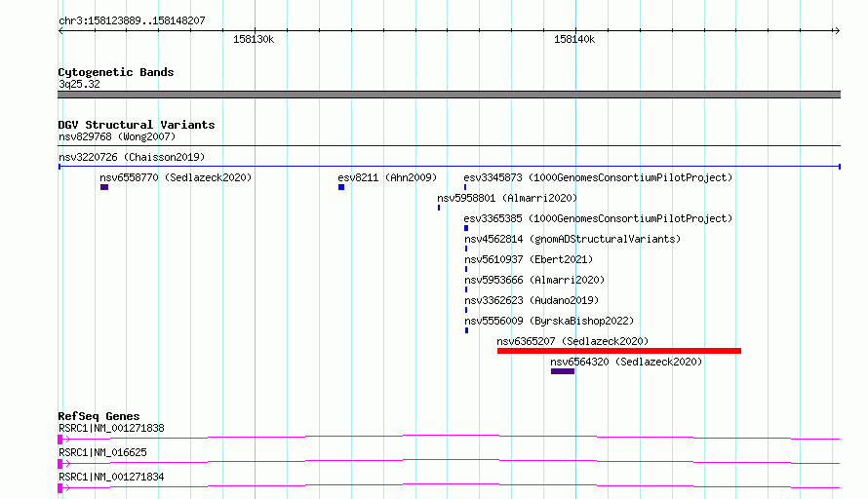
Task: Click the 158130k ruler position label
Action: coord(254,39)
